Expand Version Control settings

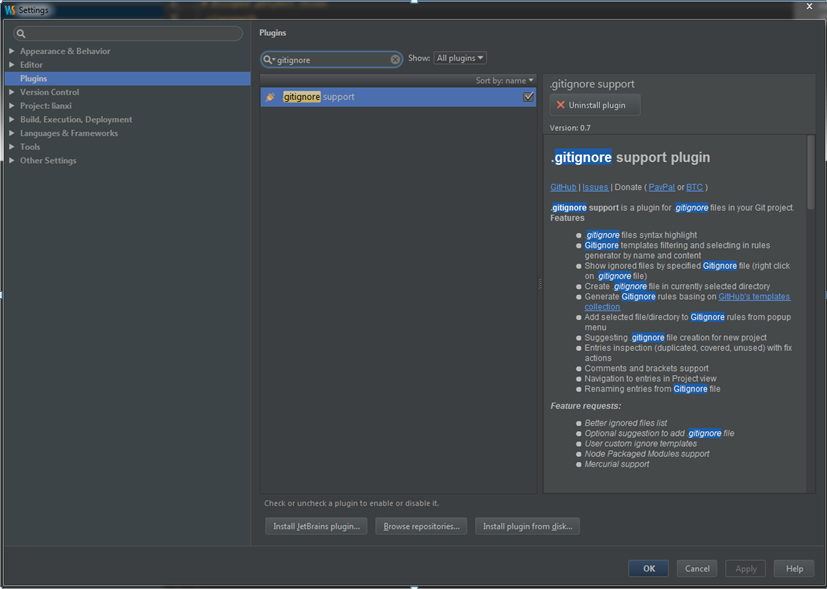[x=12, y=92]
